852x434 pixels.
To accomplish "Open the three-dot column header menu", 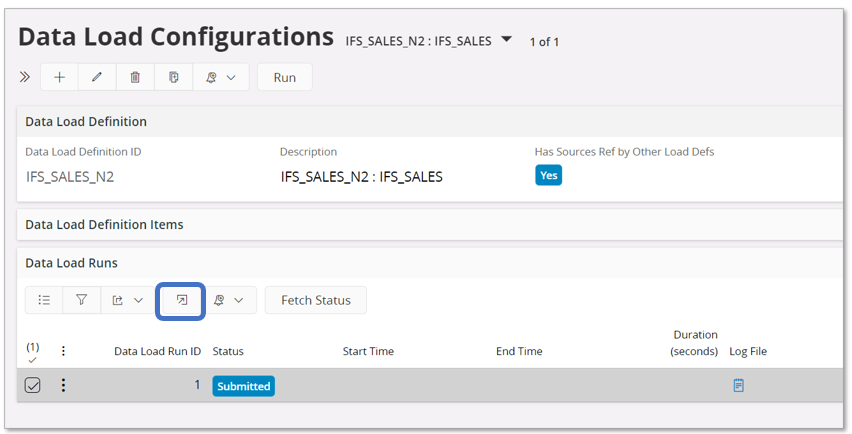I will [x=63, y=351].
